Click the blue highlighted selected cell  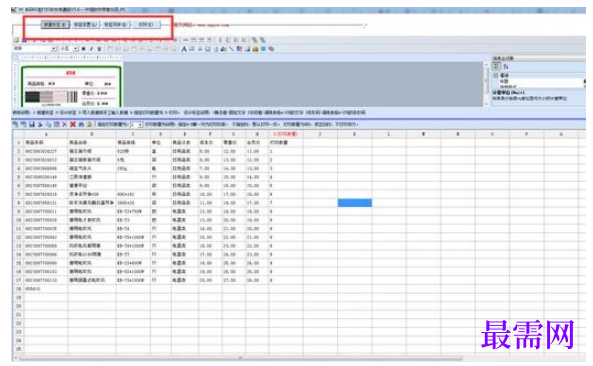pos(354,203)
